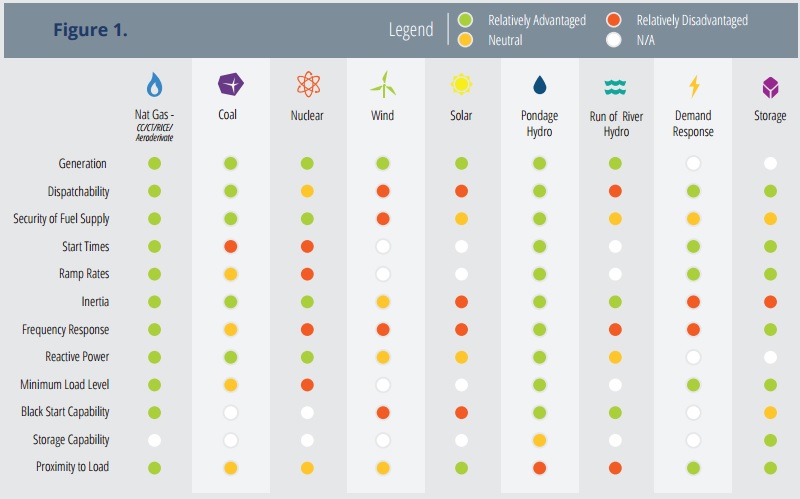Screen dimensions: 800x499
Task: Click the green Relatively Advantaged legend dot
Action: [x=465, y=20]
